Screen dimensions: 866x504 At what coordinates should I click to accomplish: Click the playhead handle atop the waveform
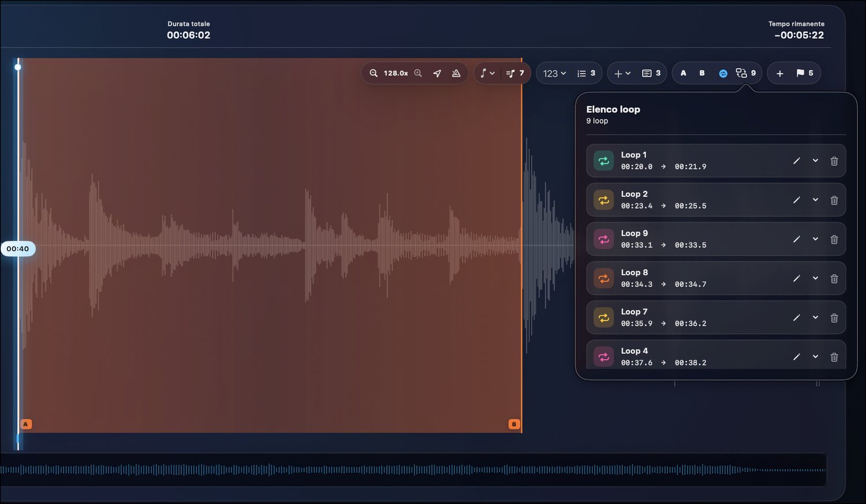[18, 67]
